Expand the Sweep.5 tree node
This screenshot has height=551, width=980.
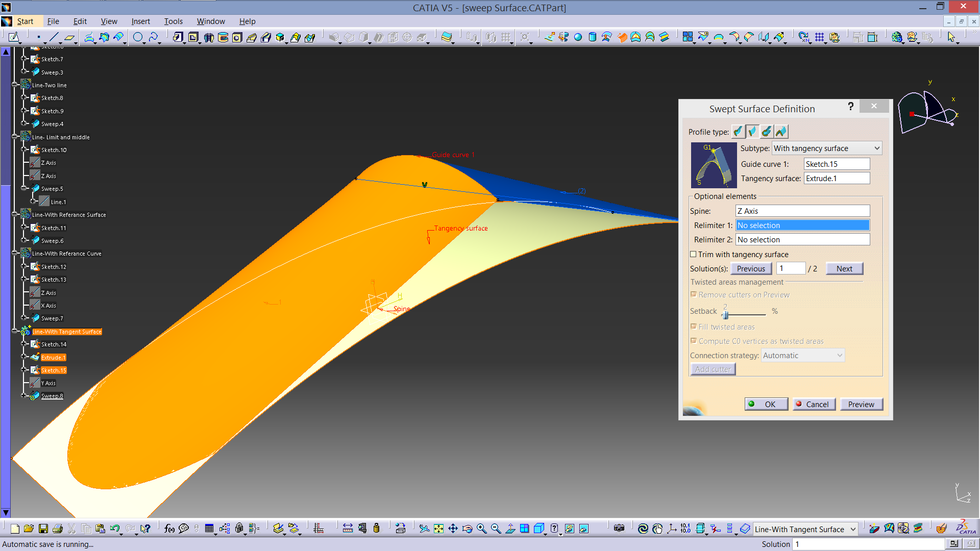click(x=23, y=188)
